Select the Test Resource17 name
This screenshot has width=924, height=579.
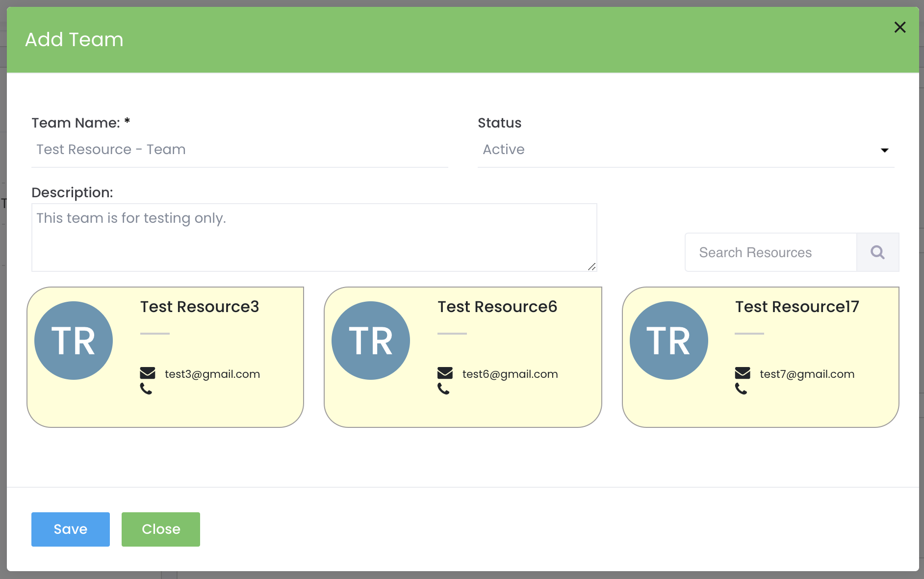[x=797, y=307]
